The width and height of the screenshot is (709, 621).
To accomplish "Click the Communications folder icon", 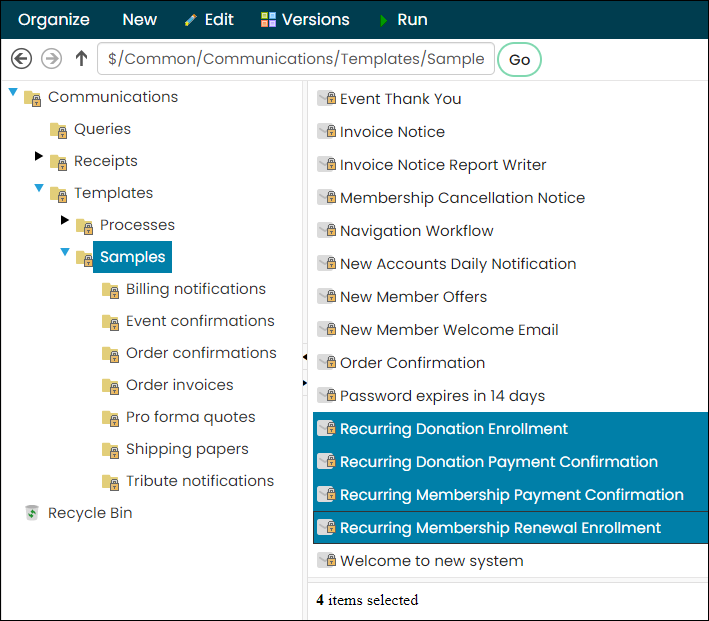I will (33, 98).
